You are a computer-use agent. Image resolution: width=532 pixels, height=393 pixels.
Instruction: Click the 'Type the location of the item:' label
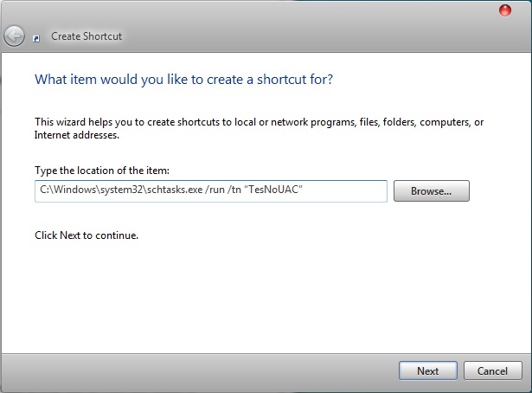(102, 170)
